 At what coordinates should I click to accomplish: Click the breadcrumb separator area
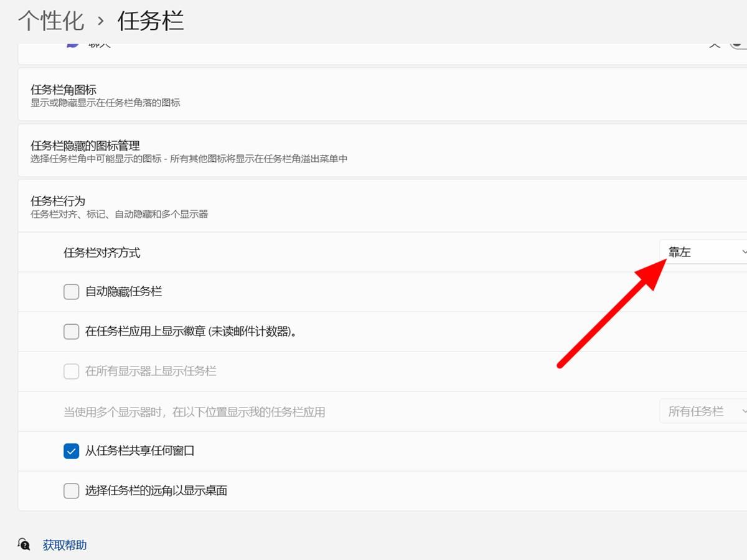(x=100, y=20)
